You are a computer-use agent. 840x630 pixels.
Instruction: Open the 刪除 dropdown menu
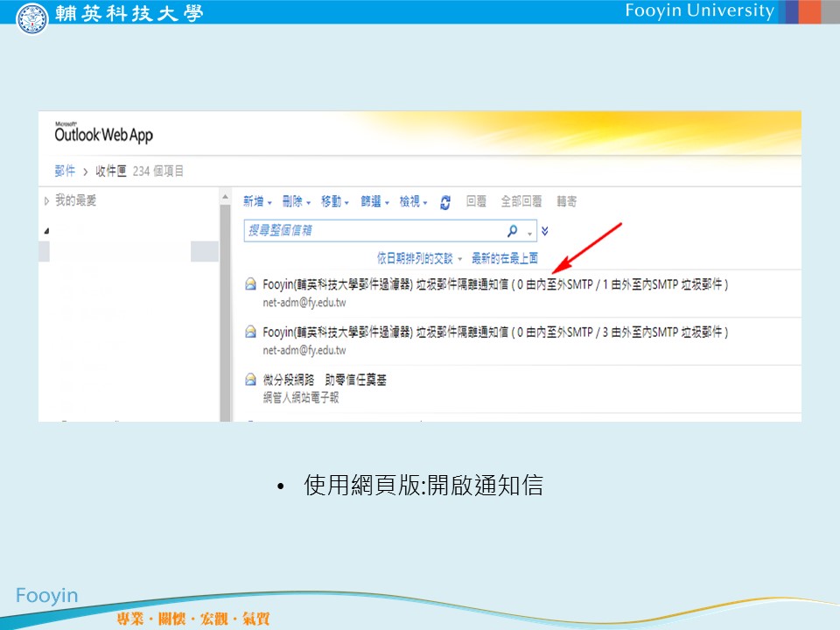(297, 201)
